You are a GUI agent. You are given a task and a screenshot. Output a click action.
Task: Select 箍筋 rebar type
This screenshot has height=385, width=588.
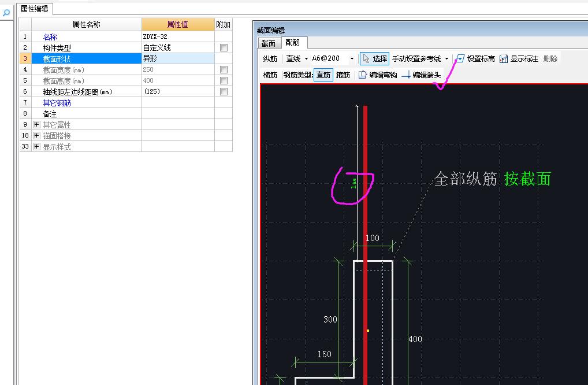[343, 75]
